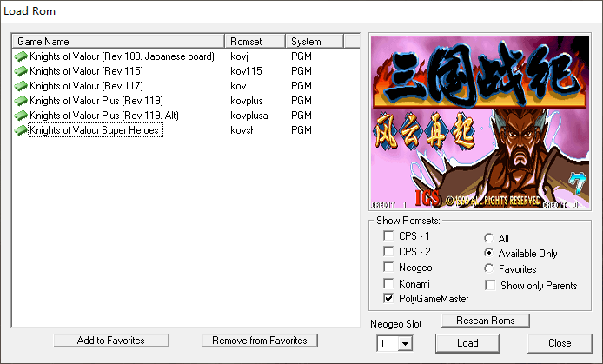Sort list by Romset column header
The image size is (603, 364).
pyautogui.click(x=255, y=42)
